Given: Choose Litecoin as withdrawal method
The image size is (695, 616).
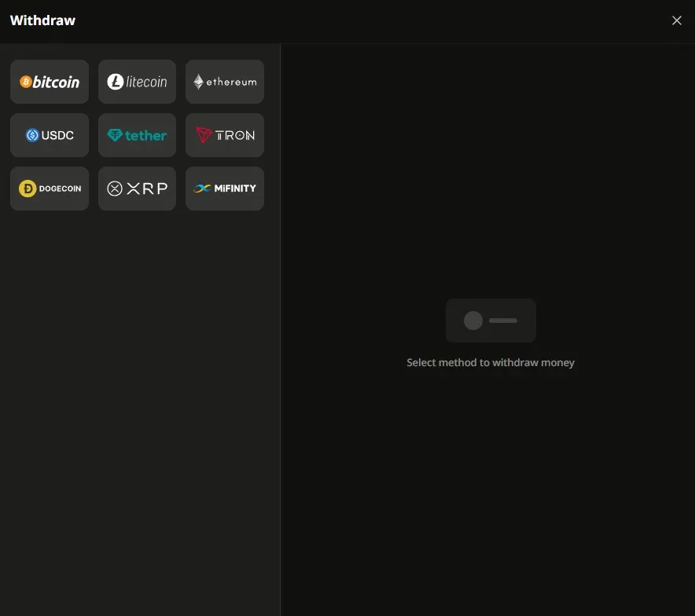Looking at the screenshot, I should (x=137, y=82).
